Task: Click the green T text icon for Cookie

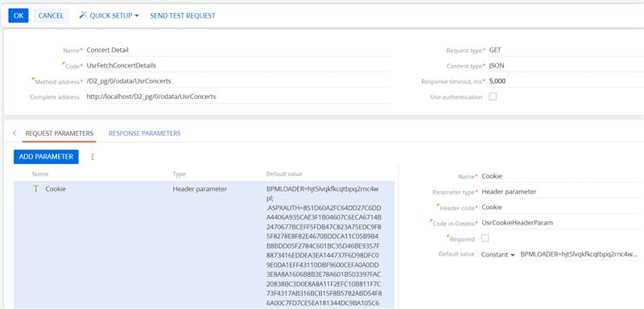Action: 35,189
